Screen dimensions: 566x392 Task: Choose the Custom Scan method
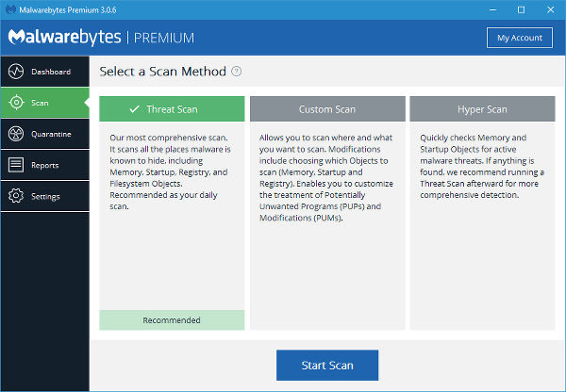pos(327,109)
